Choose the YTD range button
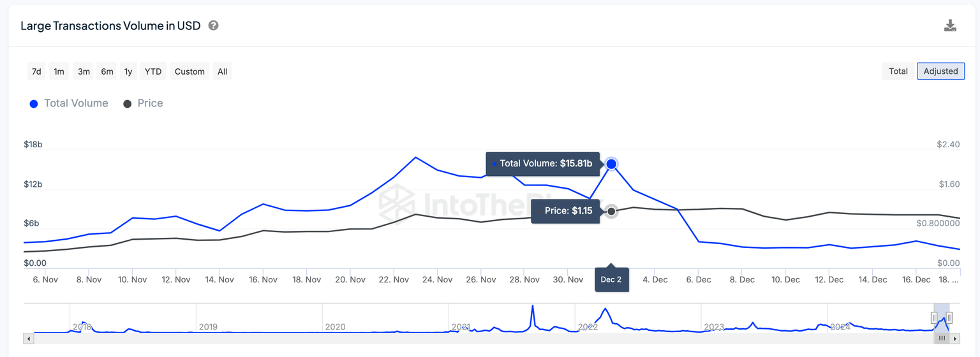This screenshot has width=980, height=357. click(153, 71)
